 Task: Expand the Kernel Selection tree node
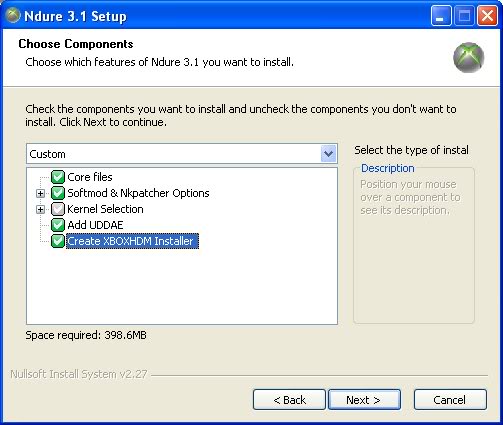pos(40,209)
